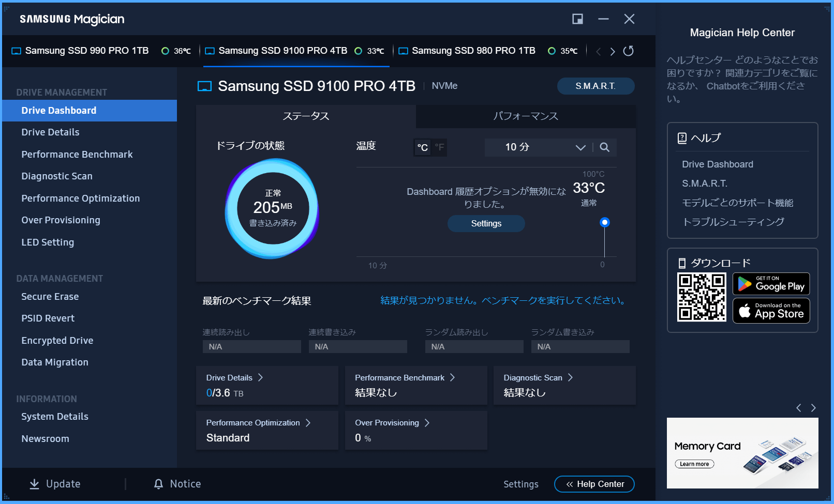
Task: Open トラブルシューティング help link
Action: coord(734,222)
